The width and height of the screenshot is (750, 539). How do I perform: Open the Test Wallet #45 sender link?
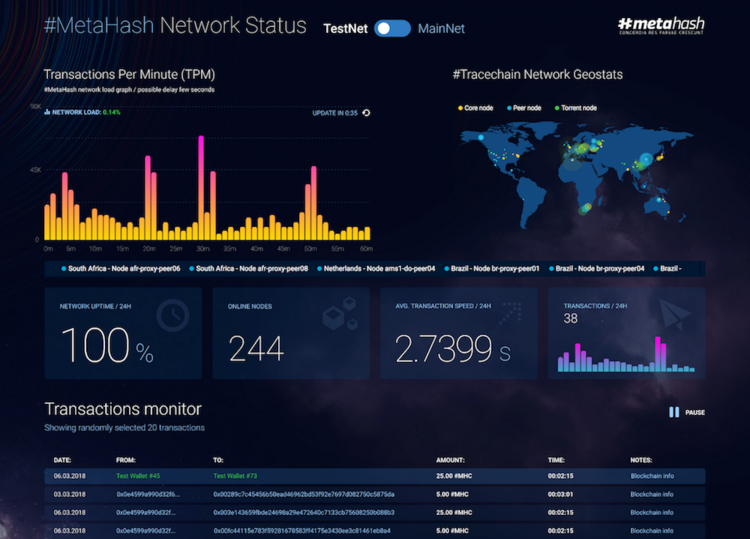click(x=138, y=476)
